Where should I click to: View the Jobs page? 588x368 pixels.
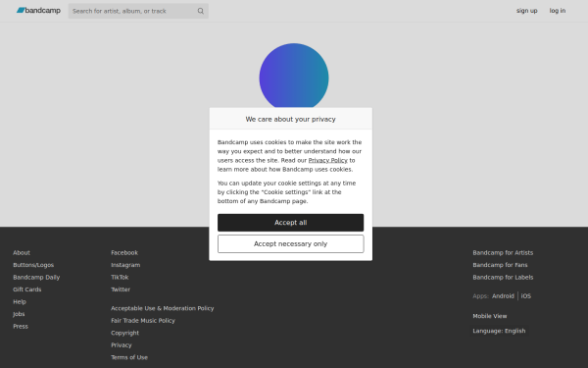[x=19, y=314]
